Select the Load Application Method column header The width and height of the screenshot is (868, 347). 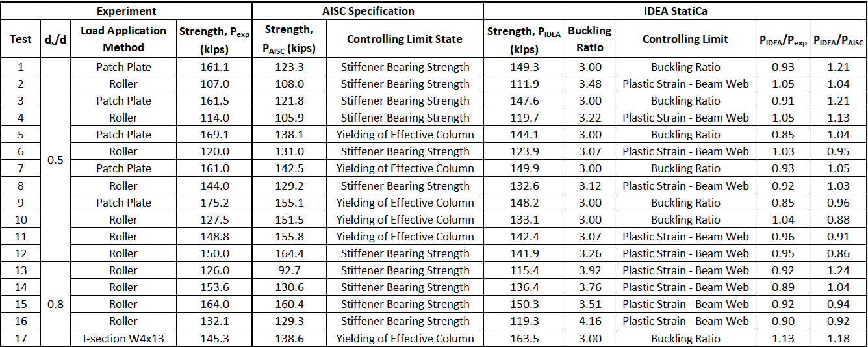[123, 39]
